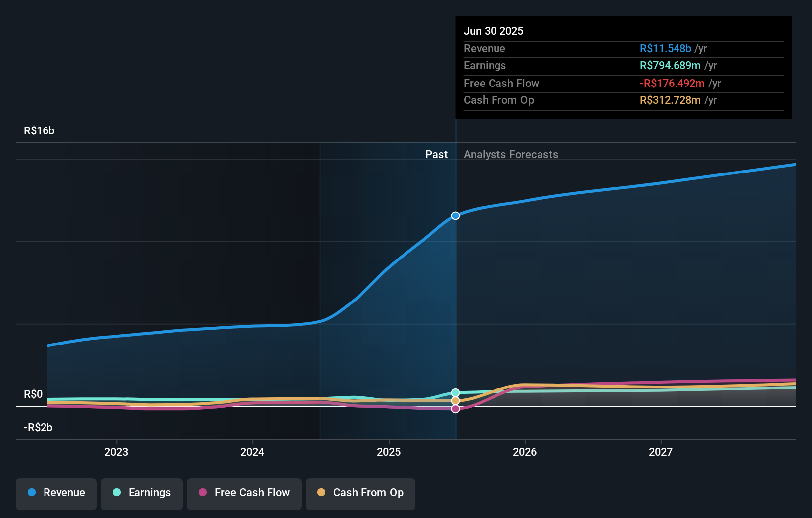Select the Revenue data point marker on chart
The image size is (812, 518).
455,215
